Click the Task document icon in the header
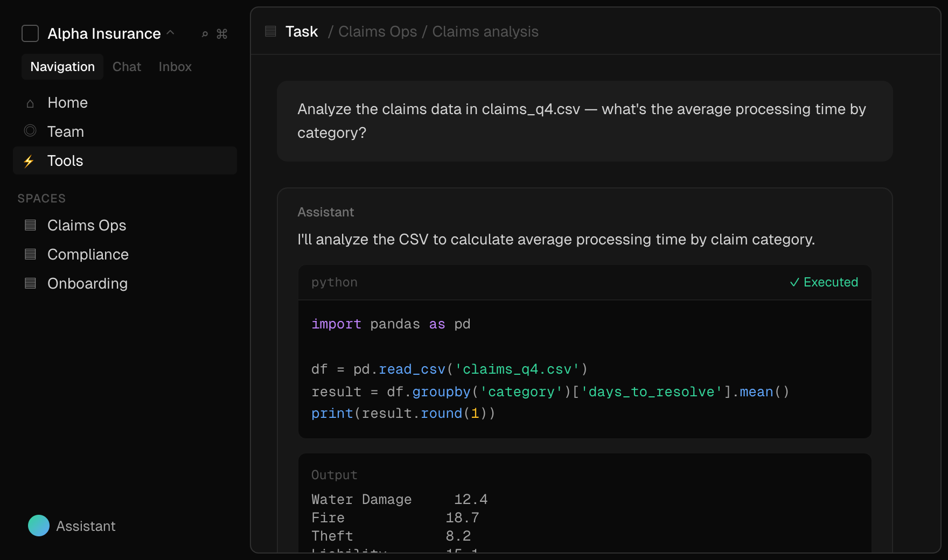 (x=270, y=31)
